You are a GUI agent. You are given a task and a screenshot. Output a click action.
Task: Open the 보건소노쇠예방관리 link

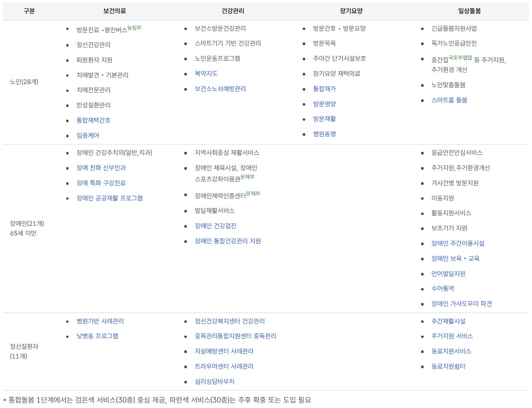coord(220,89)
